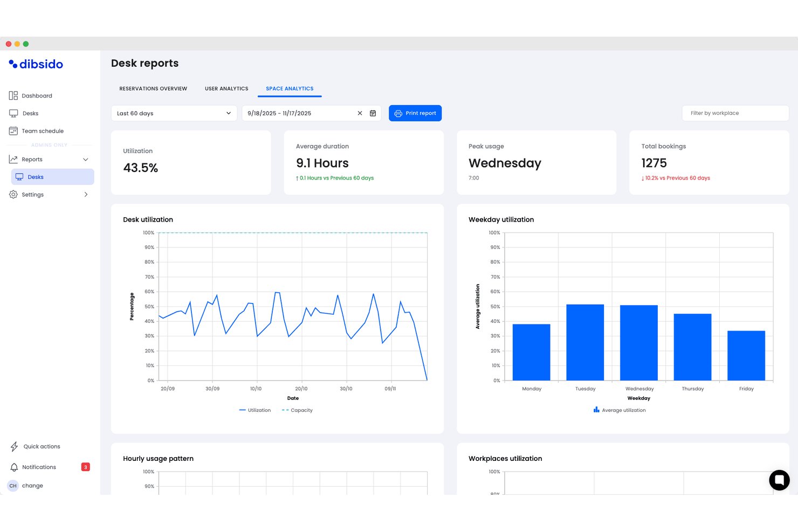Click the 20/10 date axis label
Image resolution: width=798 pixels, height=532 pixels.
(x=301, y=389)
